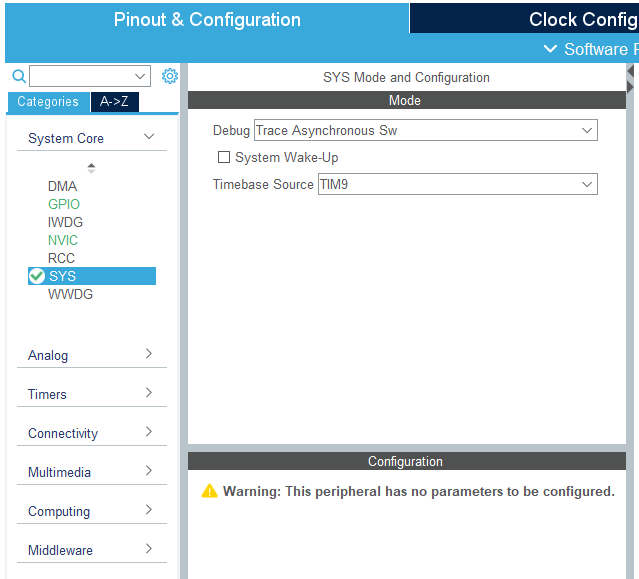Switch to Pinout & Configuration tab
The width and height of the screenshot is (639, 579).
click(x=207, y=19)
